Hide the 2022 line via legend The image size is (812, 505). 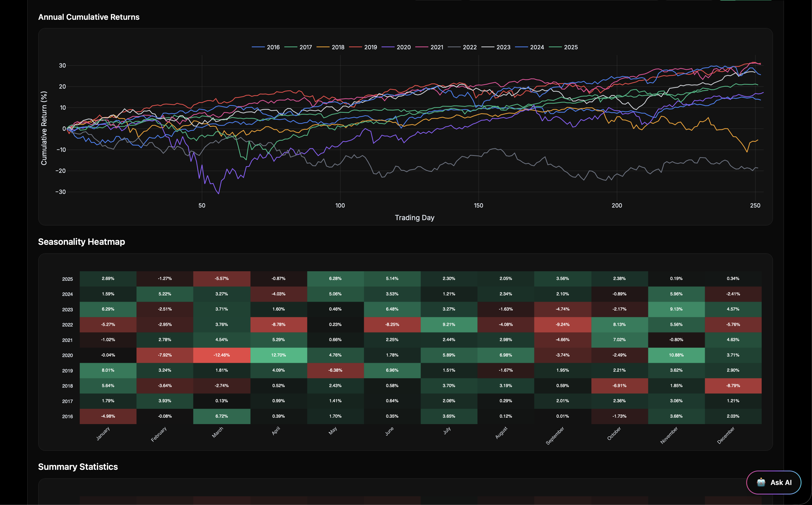tap(469, 47)
